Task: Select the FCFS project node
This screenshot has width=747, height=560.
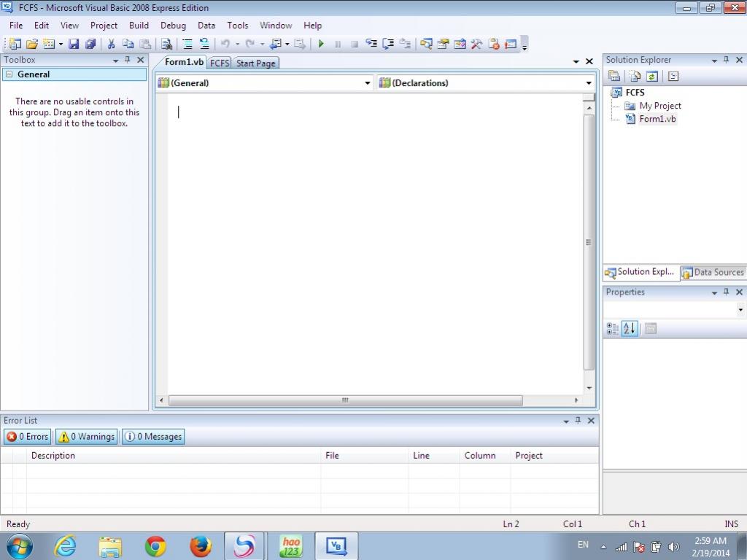Action: (635, 93)
